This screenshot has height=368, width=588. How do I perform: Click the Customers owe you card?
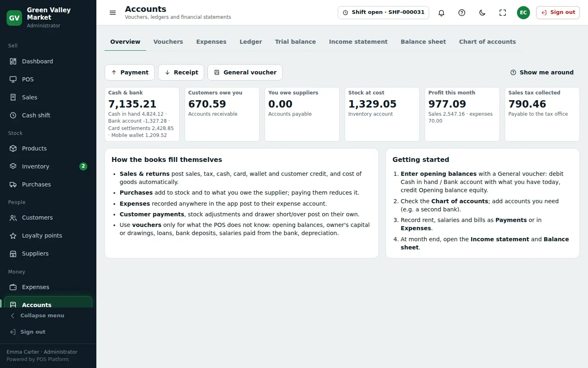222,114
